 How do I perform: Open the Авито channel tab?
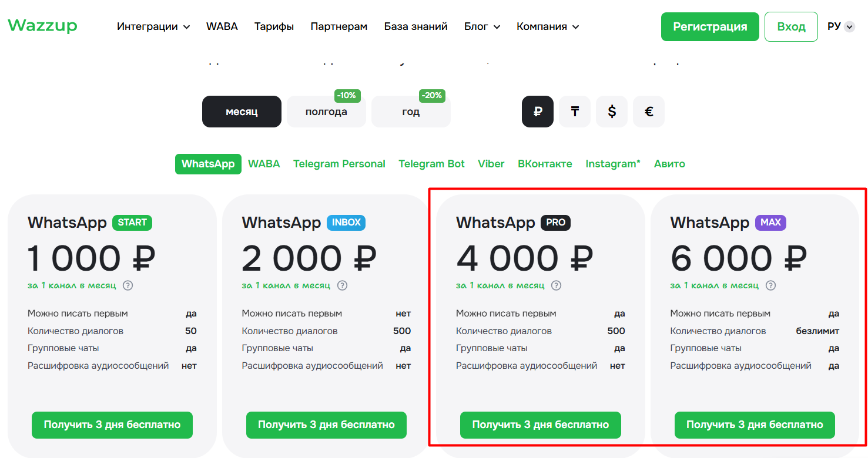[x=669, y=164]
